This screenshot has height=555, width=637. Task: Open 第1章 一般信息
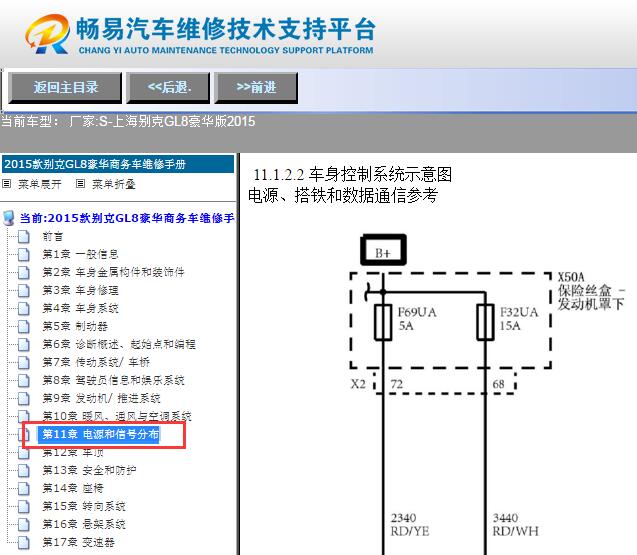tap(80, 254)
